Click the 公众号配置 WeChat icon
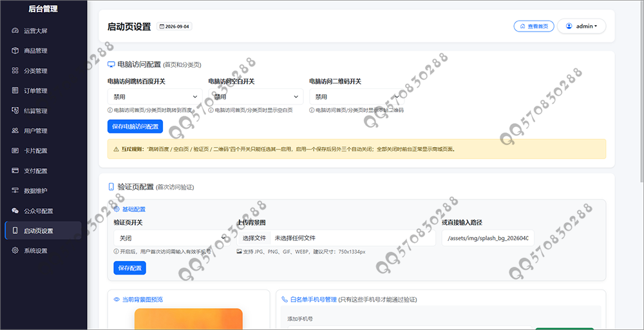644x330 pixels. tap(15, 211)
